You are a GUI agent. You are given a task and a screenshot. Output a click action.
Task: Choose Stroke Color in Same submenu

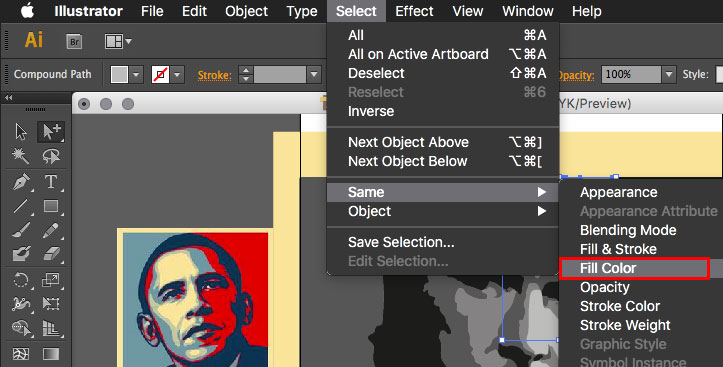[x=641, y=306]
